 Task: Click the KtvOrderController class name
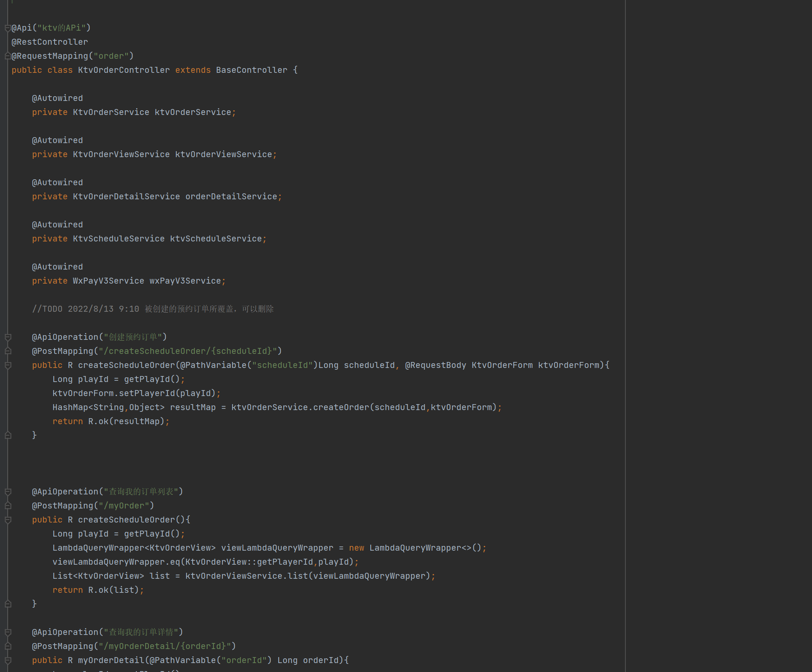[124, 70]
